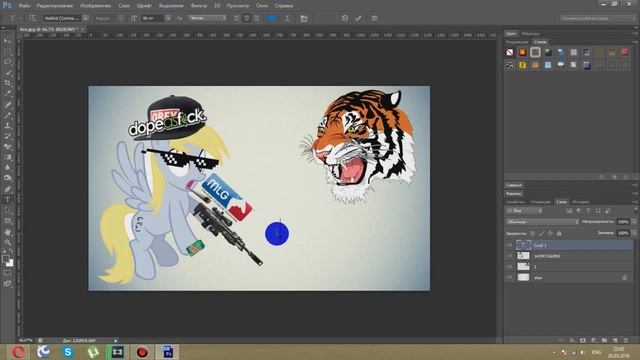Select the Lasso tool
The width and height of the screenshot is (640, 360).
point(7,62)
